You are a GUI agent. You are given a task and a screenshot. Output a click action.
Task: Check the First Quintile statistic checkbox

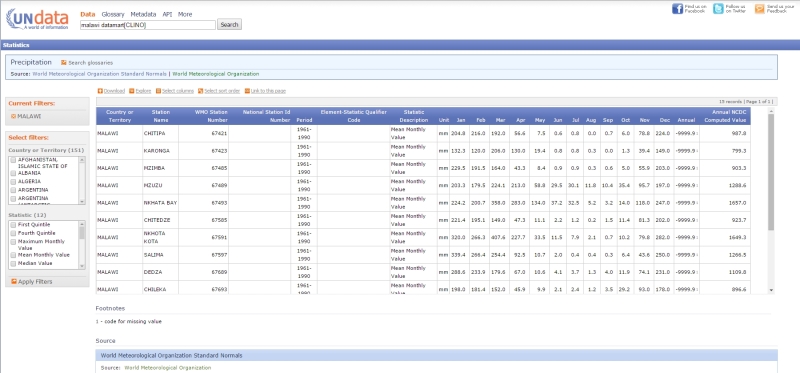[x=13, y=225]
